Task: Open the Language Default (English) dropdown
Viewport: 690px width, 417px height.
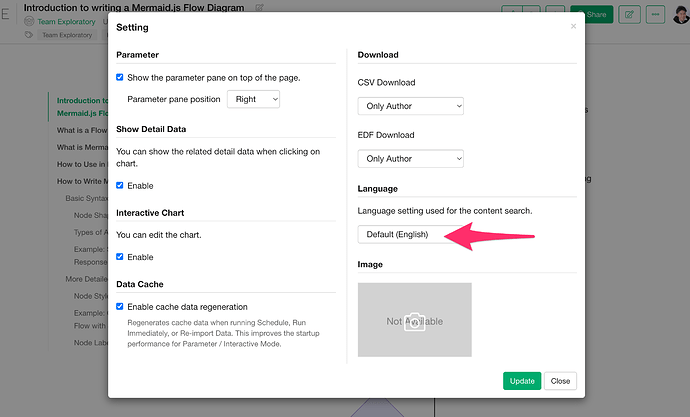Action: pyautogui.click(x=410, y=234)
